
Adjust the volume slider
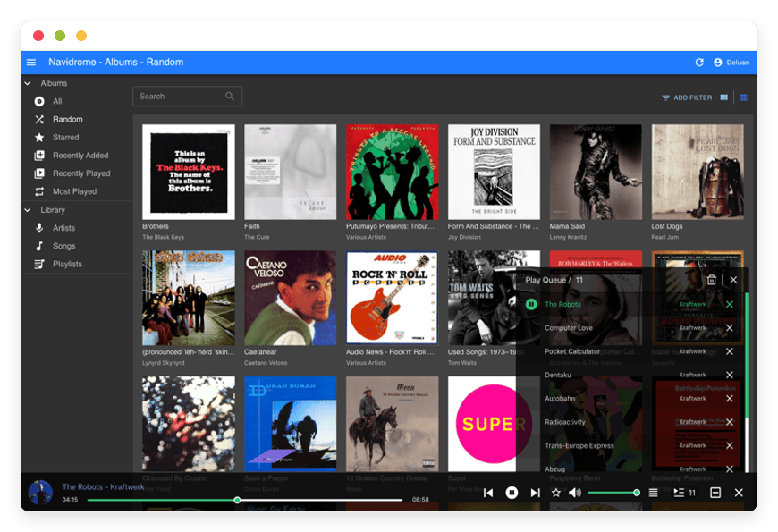pos(613,493)
